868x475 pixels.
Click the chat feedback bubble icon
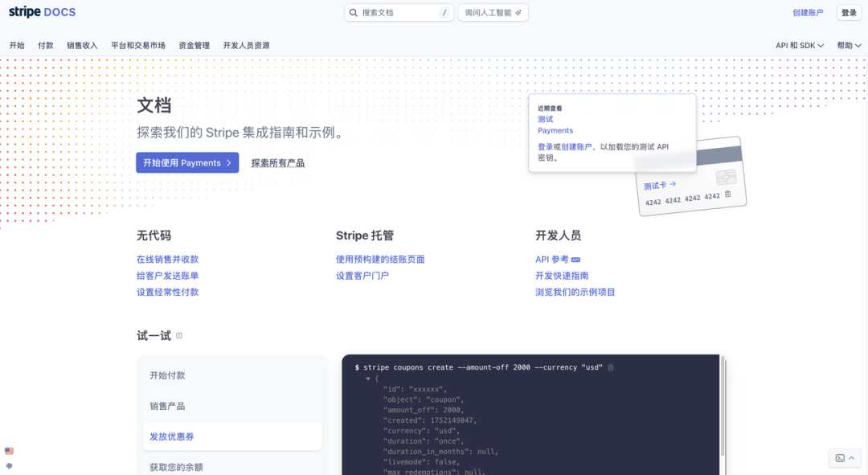click(x=9, y=466)
